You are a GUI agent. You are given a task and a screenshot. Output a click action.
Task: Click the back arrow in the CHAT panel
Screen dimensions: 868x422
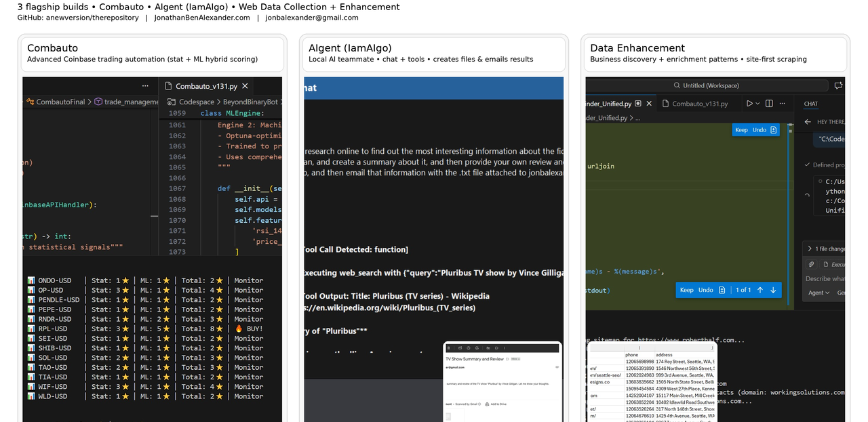(x=807, y=122)
